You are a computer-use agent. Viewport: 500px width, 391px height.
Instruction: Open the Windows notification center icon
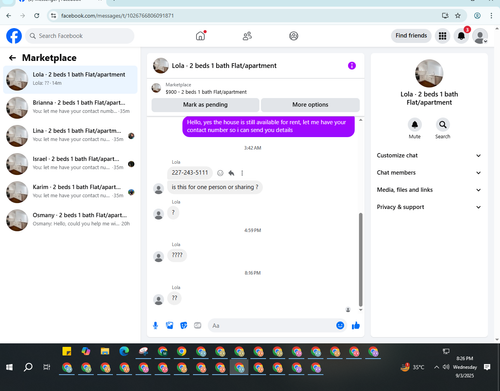point(487,367)
